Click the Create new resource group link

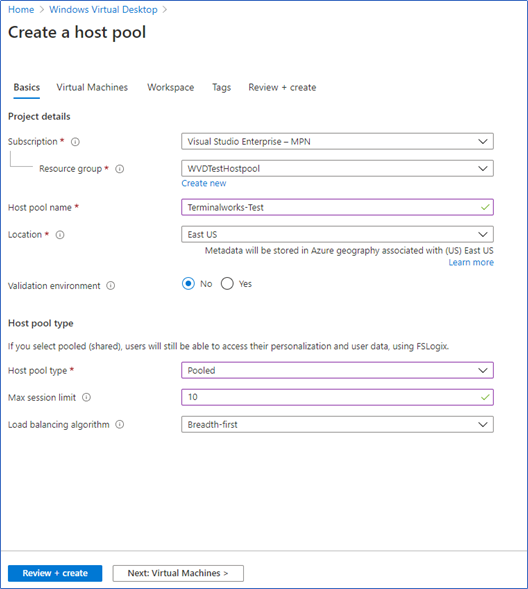204,183
